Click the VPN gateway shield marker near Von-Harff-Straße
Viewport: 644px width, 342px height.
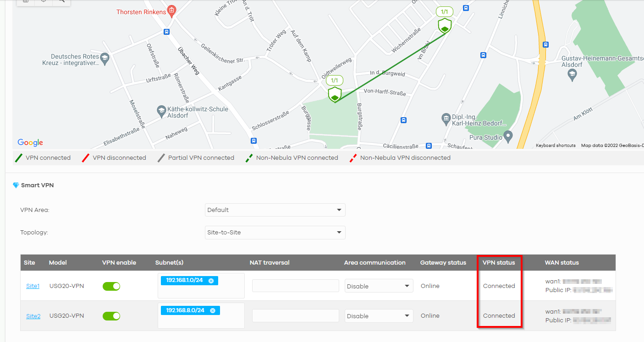pyautogui.click(x=335, y=94)
